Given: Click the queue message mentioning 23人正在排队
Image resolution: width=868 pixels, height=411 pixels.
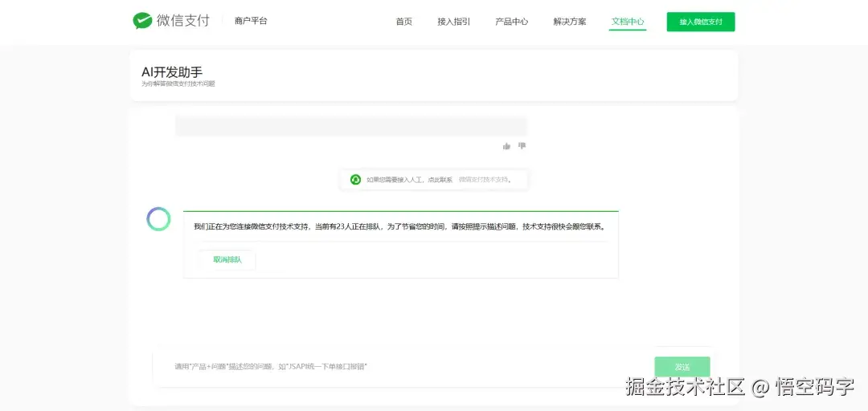Looking at the screenshot, I should [x=400, y=227].
